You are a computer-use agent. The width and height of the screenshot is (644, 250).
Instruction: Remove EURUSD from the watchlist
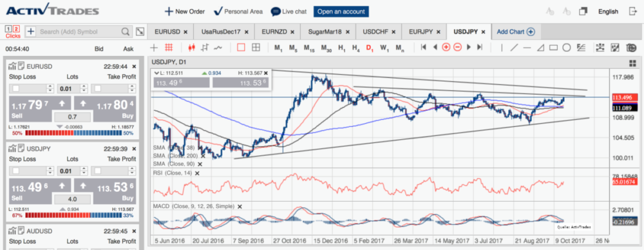click(134, 66)
